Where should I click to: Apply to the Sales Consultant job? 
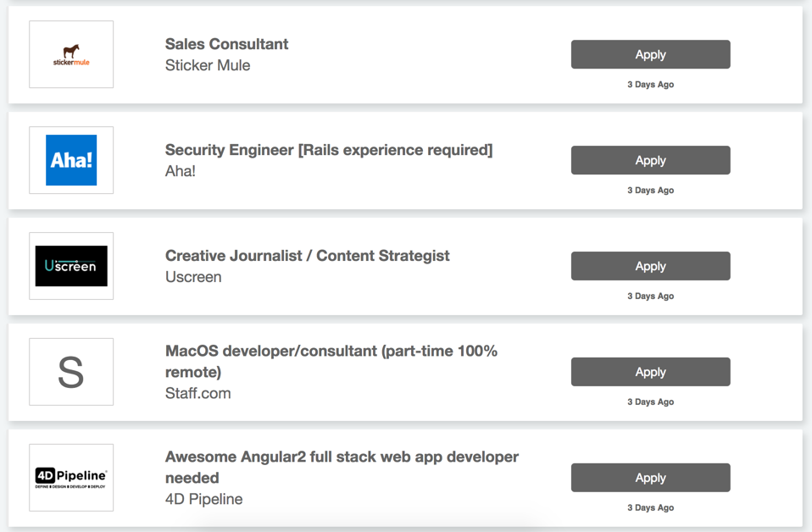[650, 54]
